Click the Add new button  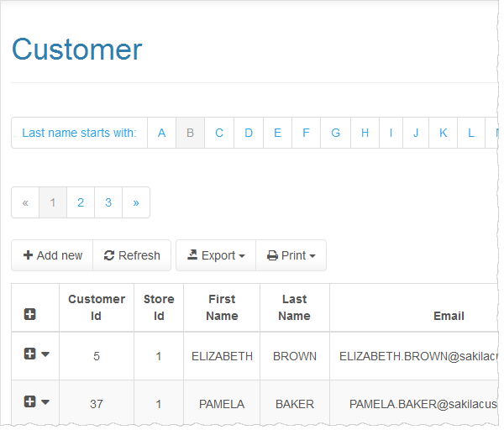click(x=52, y=255)
